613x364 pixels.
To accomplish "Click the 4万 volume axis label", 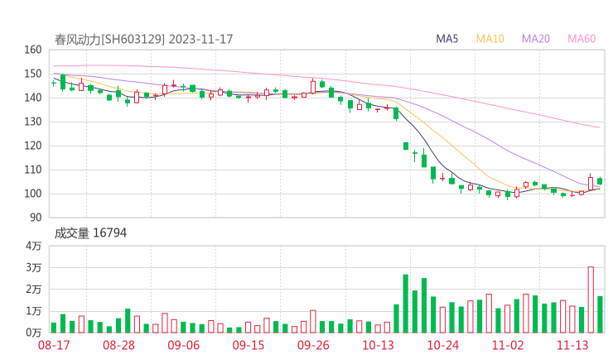I will (34, 246).
